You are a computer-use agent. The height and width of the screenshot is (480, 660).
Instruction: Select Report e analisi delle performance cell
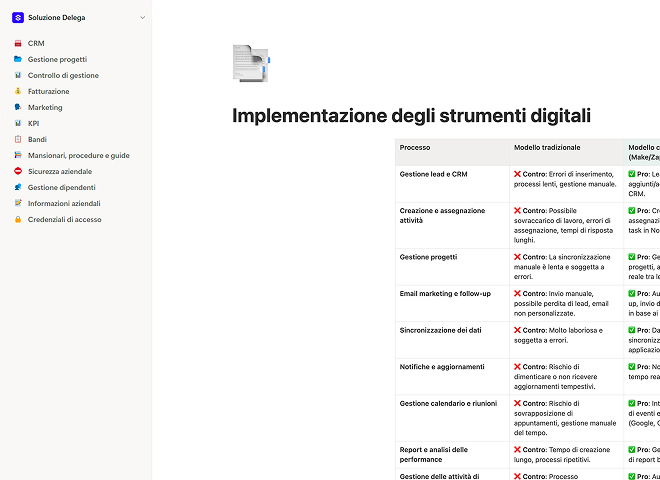452,455
